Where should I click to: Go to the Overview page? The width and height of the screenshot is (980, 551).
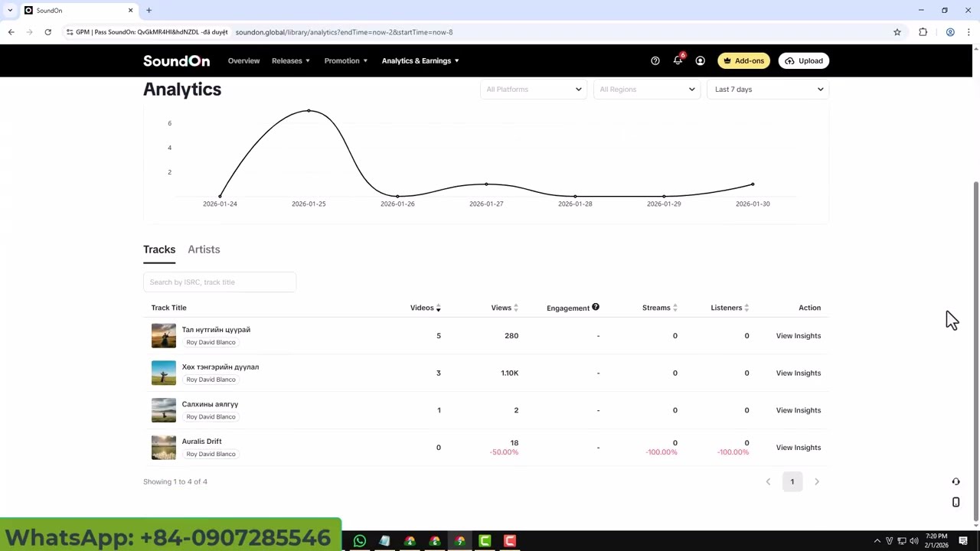click(x=243, y=60)
